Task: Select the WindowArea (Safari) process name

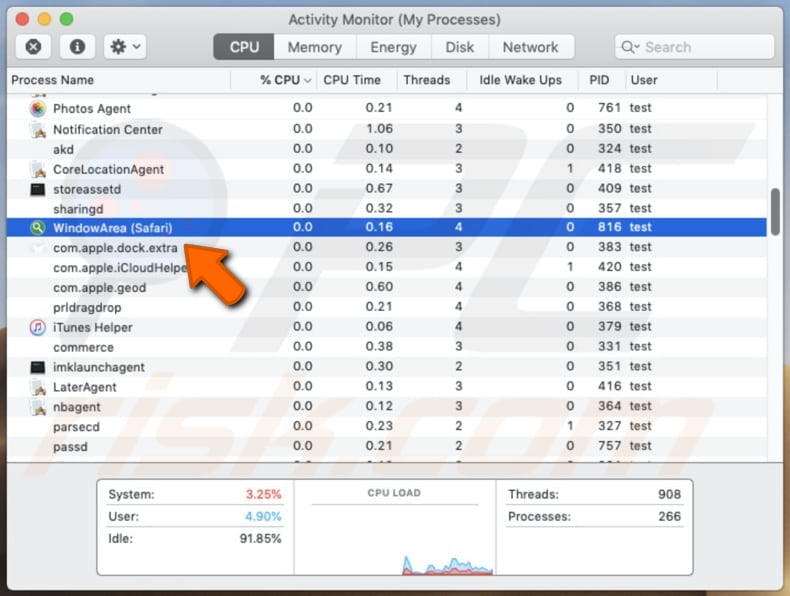Action: pos(113,228)
